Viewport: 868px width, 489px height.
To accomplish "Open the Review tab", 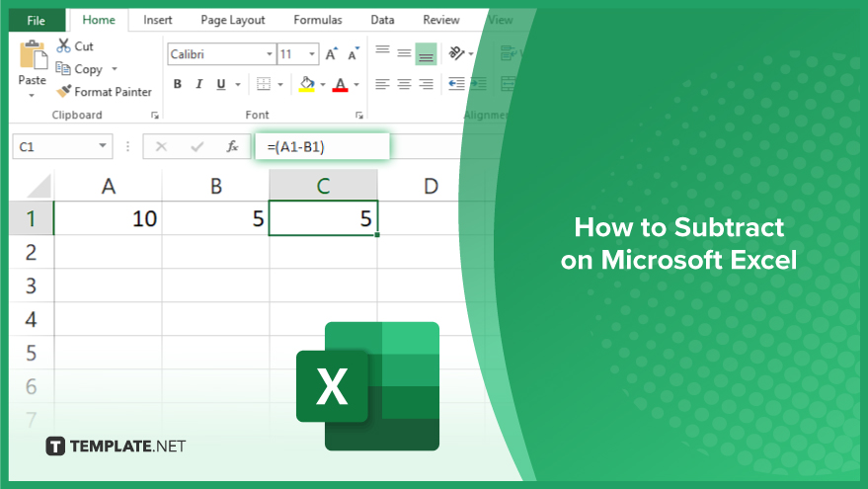I will coord(441,20).
